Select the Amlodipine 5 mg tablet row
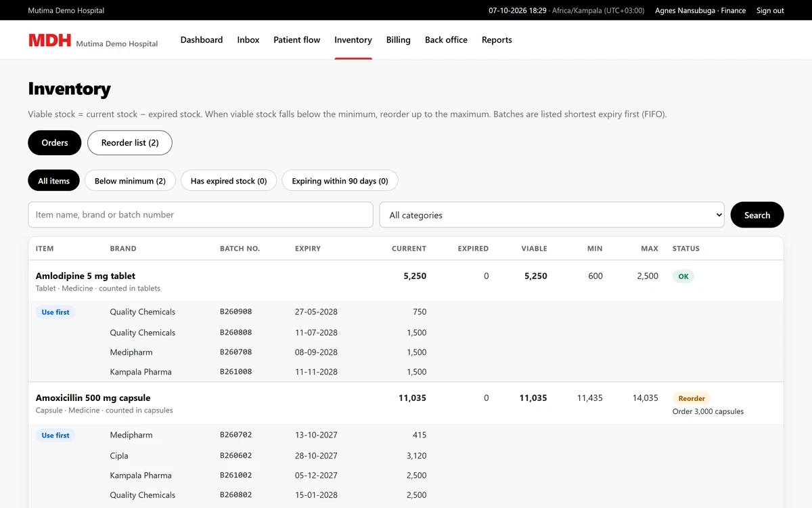 pyautogui.click(x=406, y=281)
